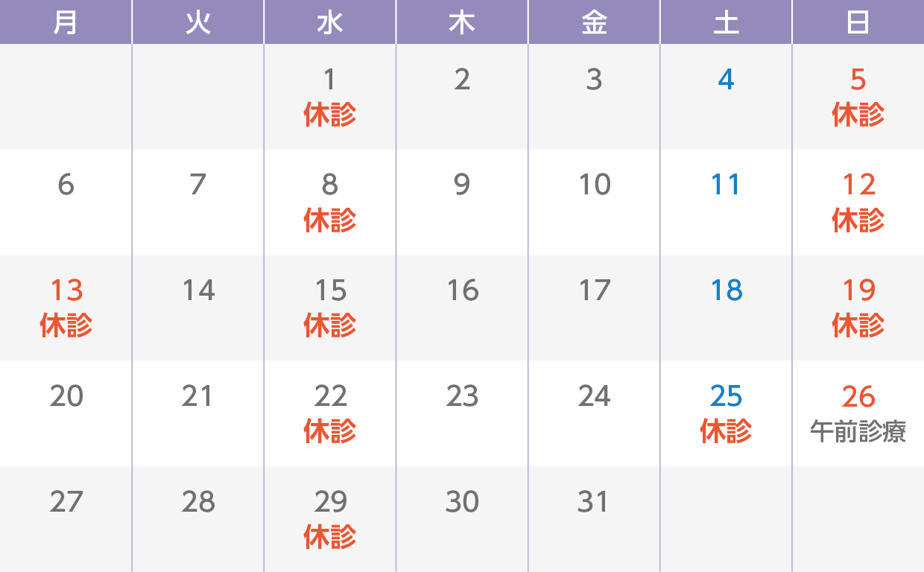Click on date 26 with 午前診療
Screen dimensions: 924x572
tap(858, 413)
